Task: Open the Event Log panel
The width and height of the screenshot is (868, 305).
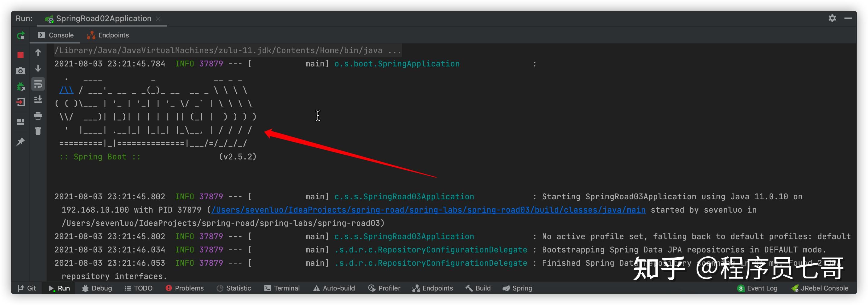Action: pos(757,288)
